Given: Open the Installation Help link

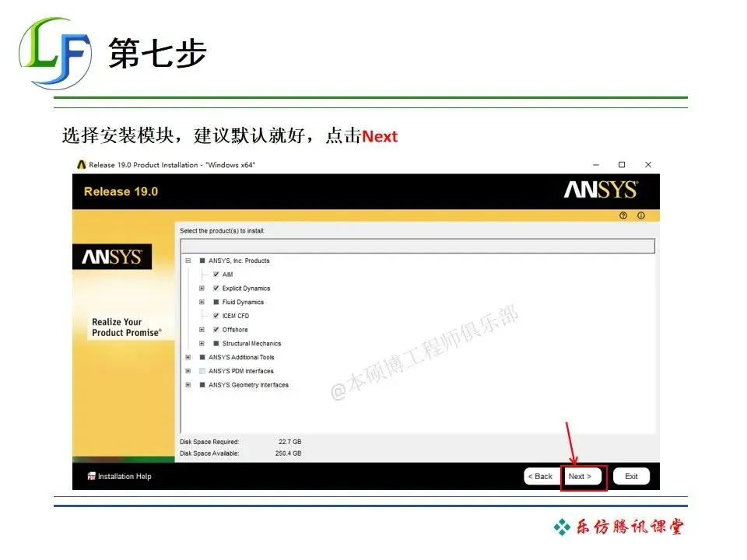Looking at the screenshot, I should (124, 476).
